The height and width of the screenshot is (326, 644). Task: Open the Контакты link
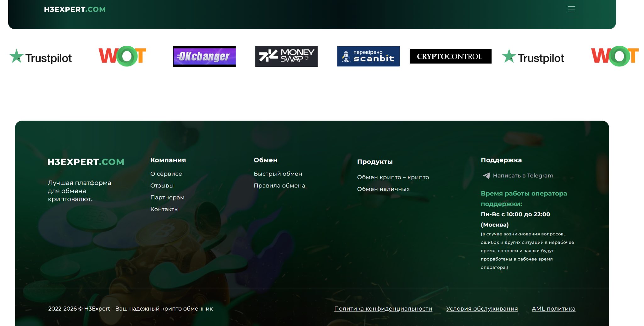click(164, 209)
